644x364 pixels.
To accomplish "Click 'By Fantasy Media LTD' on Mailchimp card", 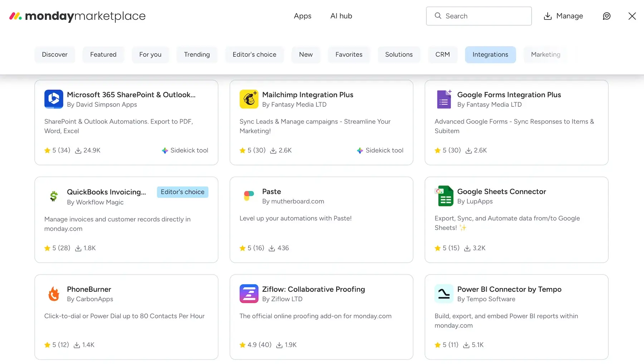I will tap(294, 105).
